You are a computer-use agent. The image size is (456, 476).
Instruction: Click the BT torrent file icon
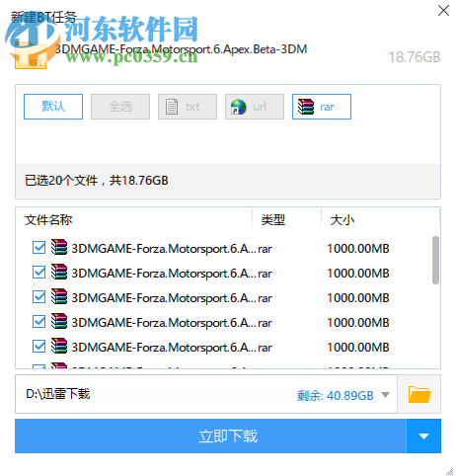(31, 54)
